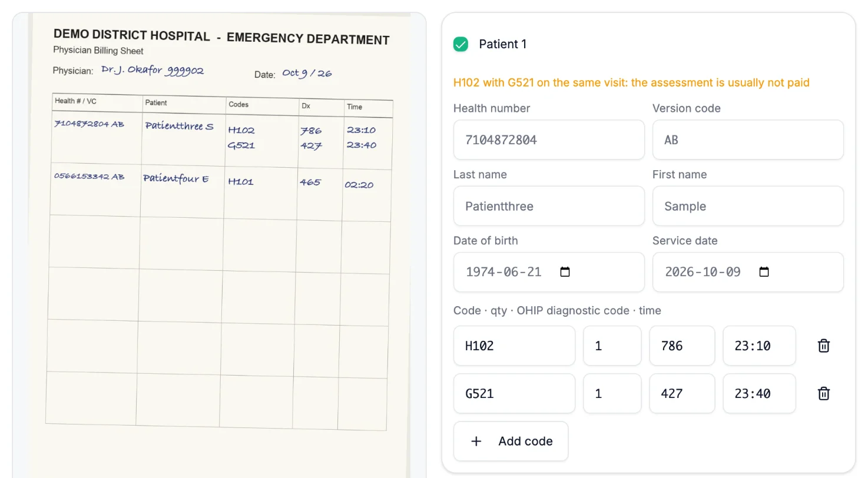Screen dimensions: 868x478
Task: Click the Dx column header on sheet
Action: coord(306,106)
